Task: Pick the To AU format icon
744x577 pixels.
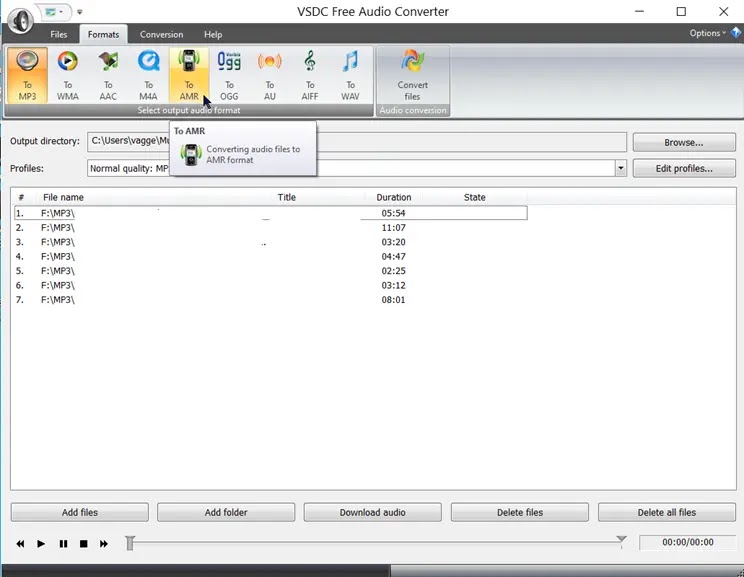Action: pyautogui.click(x=270, y=75)
